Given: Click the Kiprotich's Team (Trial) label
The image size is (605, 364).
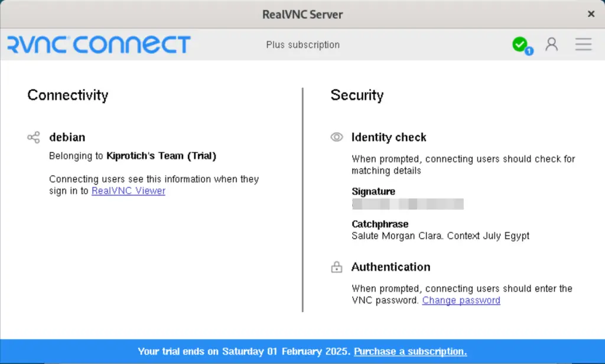Looking at the screenshot, I should (161, 155).
